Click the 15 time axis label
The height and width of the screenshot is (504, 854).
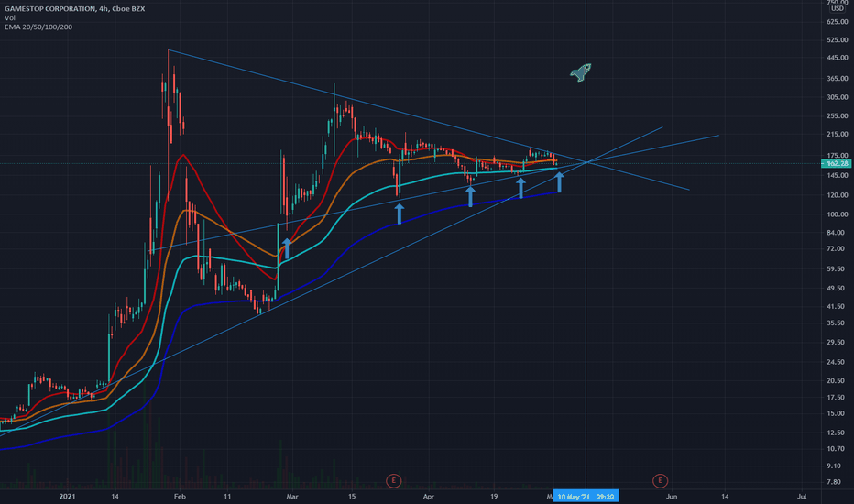(x=352, y=497)
